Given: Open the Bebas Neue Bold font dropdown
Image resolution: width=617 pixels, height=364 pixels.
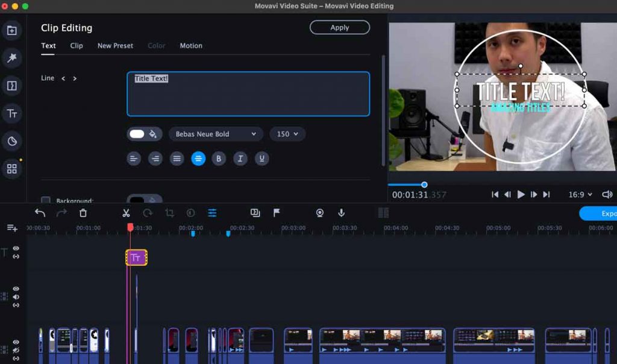Looking at the screenshot, I should 215,134.
